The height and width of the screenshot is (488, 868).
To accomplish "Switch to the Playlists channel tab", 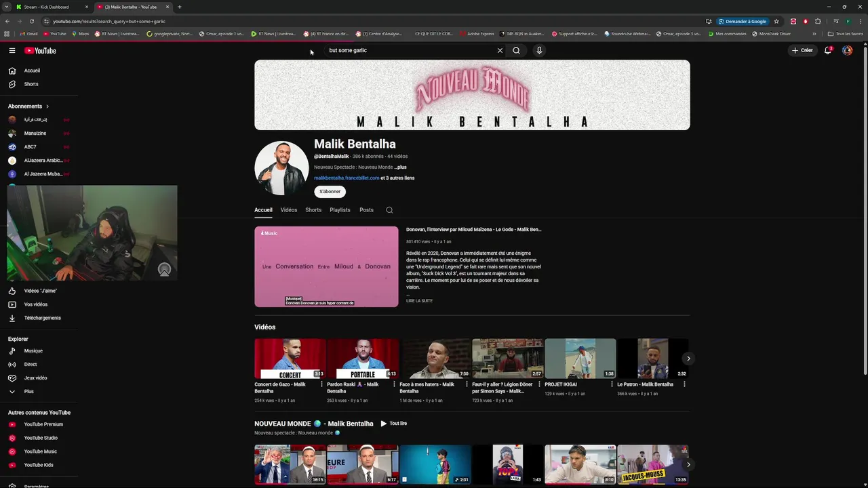I will click(340, 210).
